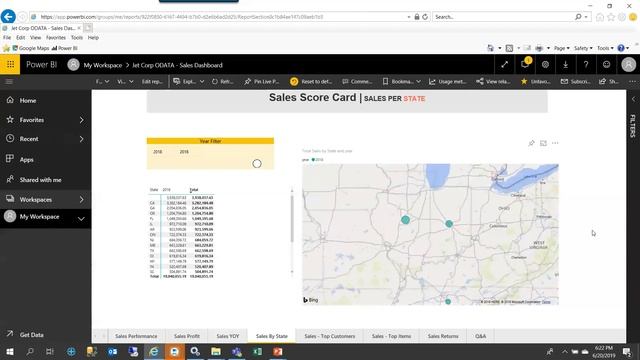Click Reset to default in toolbar
Screen dimensions: 640x360
[311, 82]
